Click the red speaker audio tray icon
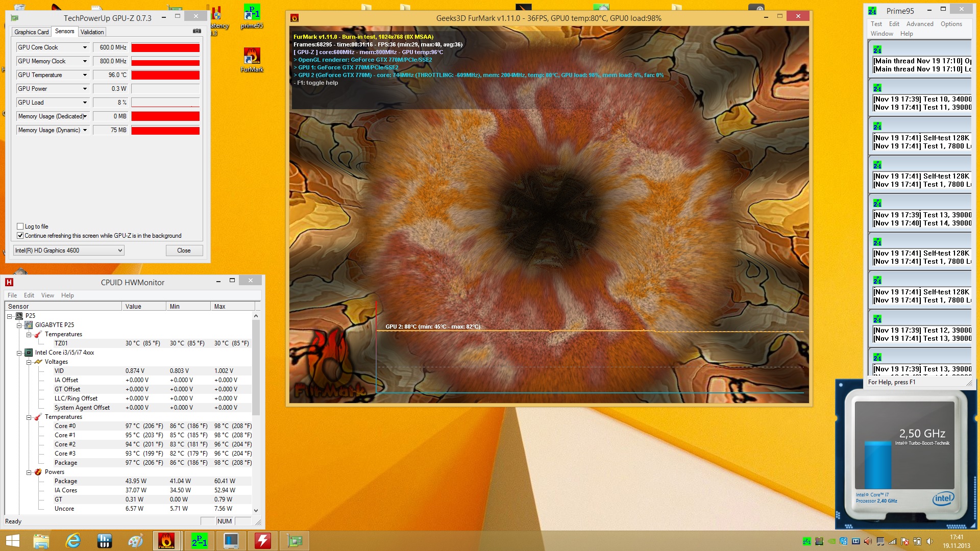Image resolution: width=980 pixels, height=551 pixels. (x=868, y=541)
